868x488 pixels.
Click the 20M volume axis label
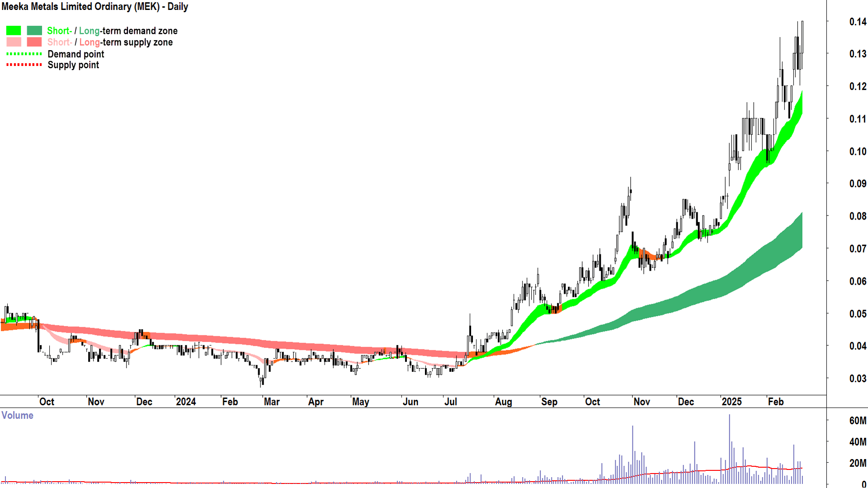pos(858,463)
